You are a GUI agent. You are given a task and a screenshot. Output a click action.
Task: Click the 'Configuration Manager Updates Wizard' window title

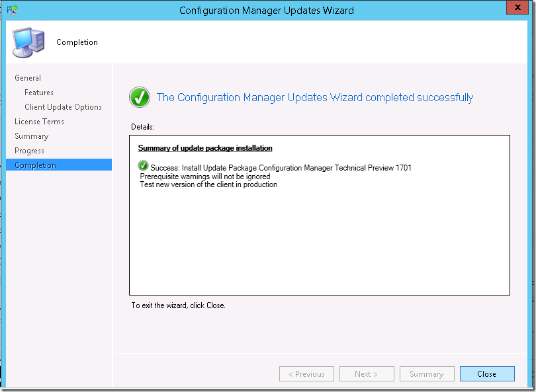pos(267,11)
